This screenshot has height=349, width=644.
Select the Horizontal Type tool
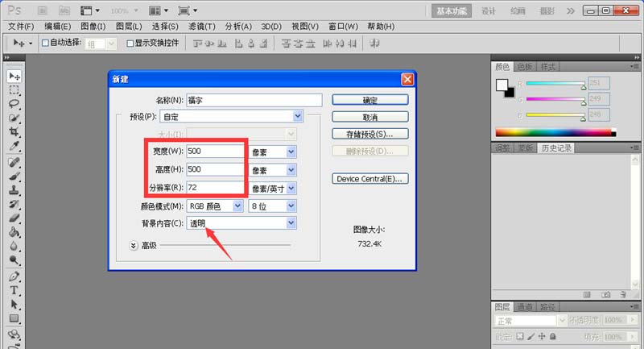(14, 290)
